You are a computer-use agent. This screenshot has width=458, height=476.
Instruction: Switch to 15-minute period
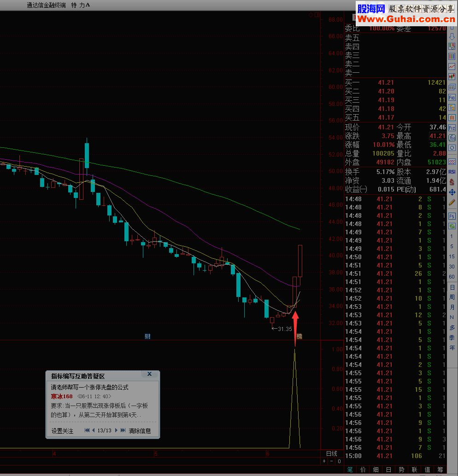point(452,256)
